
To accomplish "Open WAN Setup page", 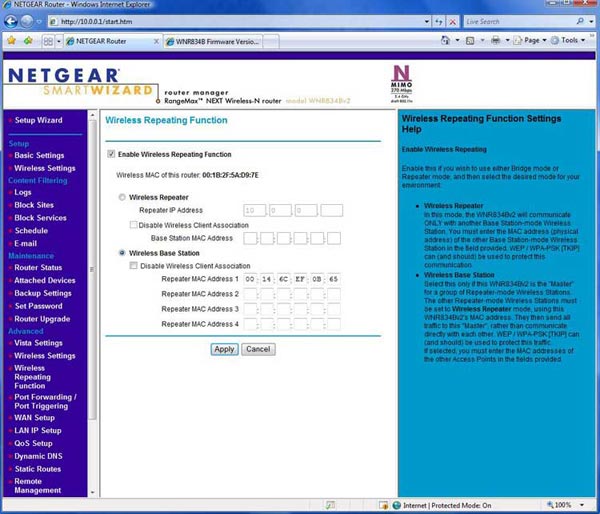I will coord(34,418).
